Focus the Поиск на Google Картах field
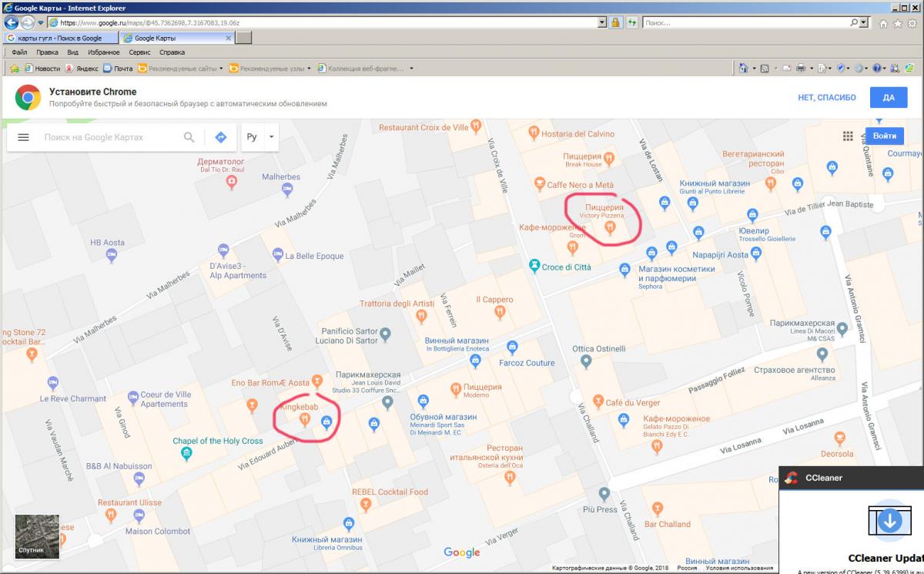The image size is (924, 574). (x=110, y=137)
